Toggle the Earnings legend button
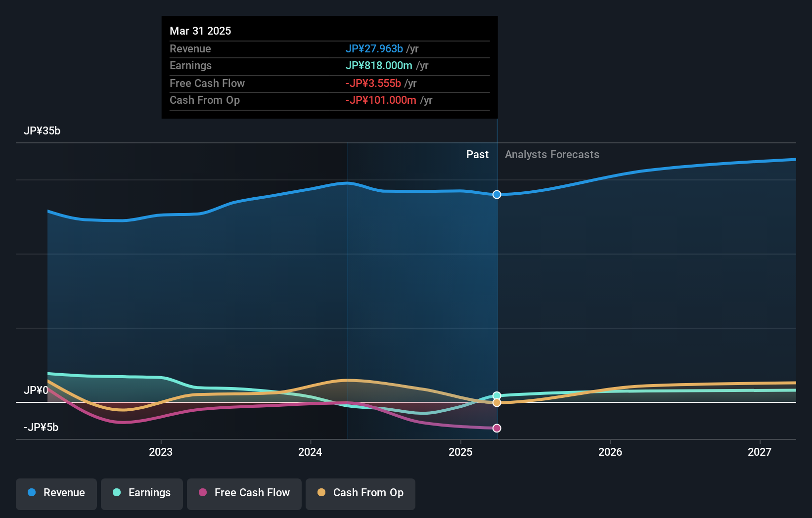Image resolution: width=812 pixels, height=518 pixels. click(x=142, y=494)
